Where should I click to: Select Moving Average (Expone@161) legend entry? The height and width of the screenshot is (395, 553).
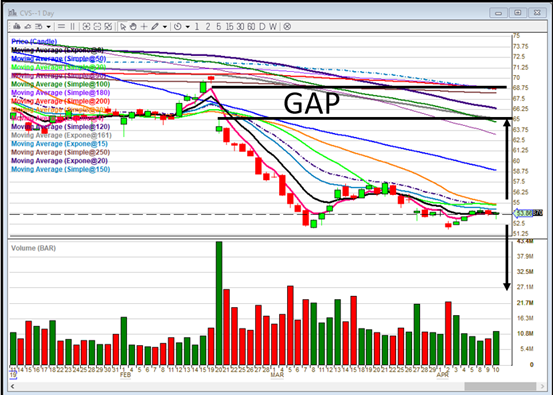[x=61, y=135]
